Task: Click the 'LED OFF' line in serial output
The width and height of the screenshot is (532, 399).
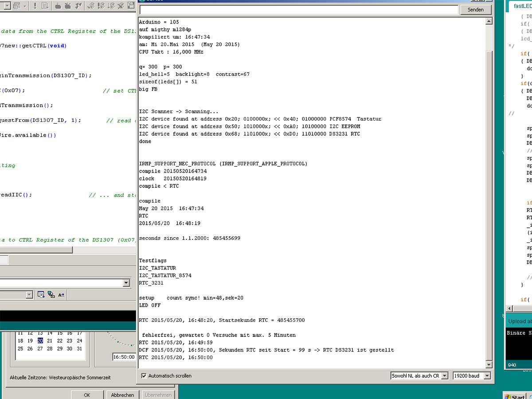Action: (x=150, y=305)
